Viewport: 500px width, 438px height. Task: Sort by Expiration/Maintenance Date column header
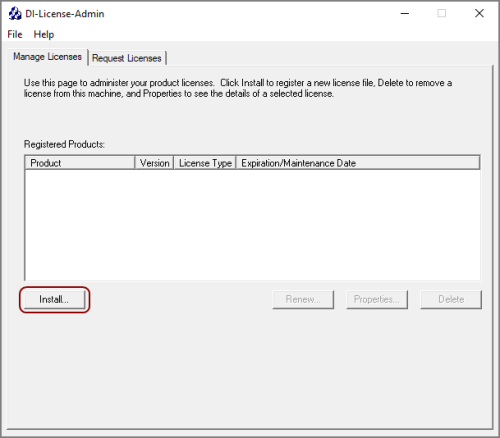click(358, 163)
